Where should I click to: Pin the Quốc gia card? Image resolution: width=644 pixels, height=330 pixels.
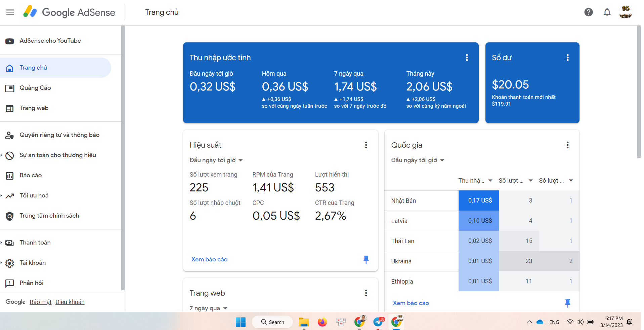(x=567, y=303)
